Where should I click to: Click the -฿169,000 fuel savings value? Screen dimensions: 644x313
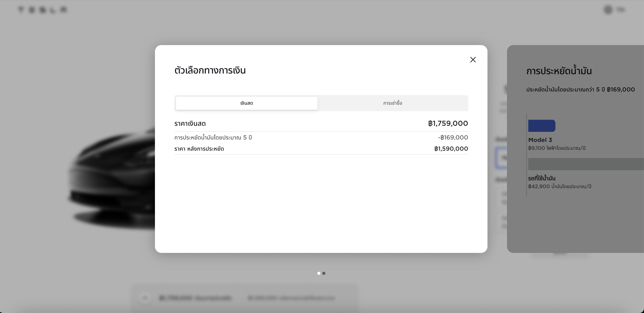[x=453, y=137]
